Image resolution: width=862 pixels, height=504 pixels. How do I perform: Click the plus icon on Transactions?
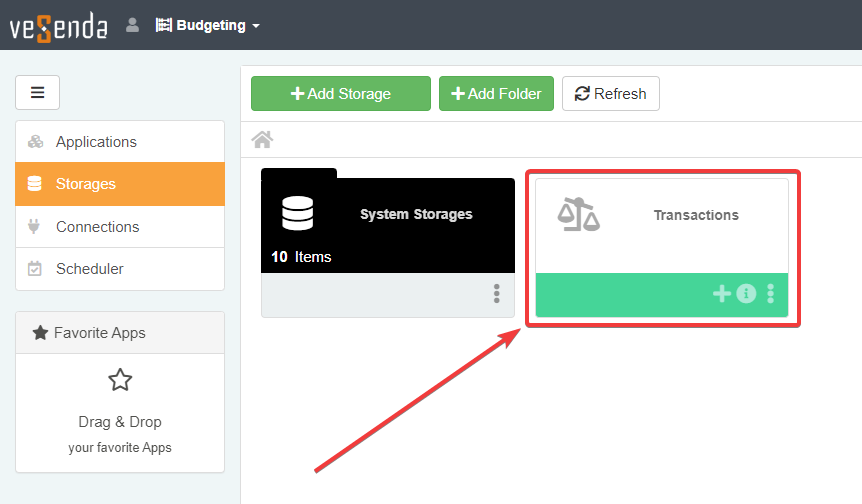click(x=721, y=293)
